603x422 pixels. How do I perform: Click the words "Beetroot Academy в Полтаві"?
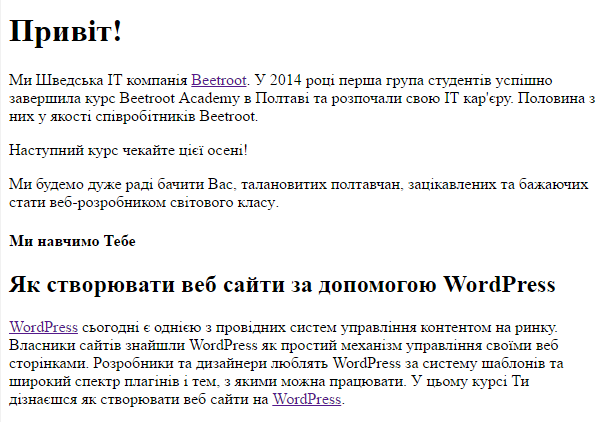pyautogui.click(x=215, y=98)
